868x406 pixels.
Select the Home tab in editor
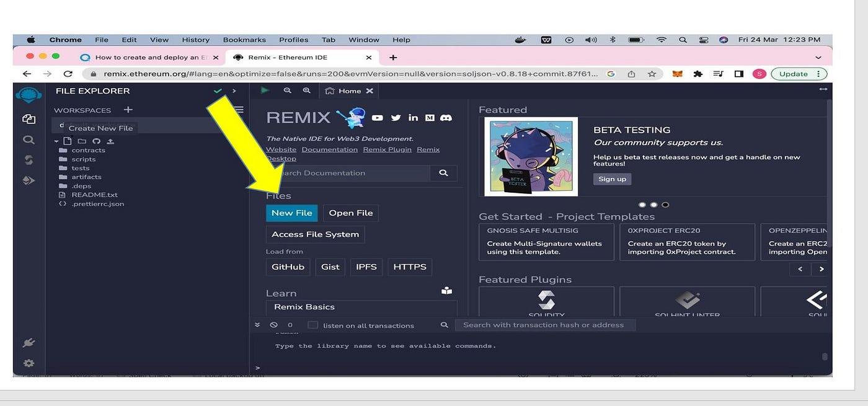pos(350,90)
